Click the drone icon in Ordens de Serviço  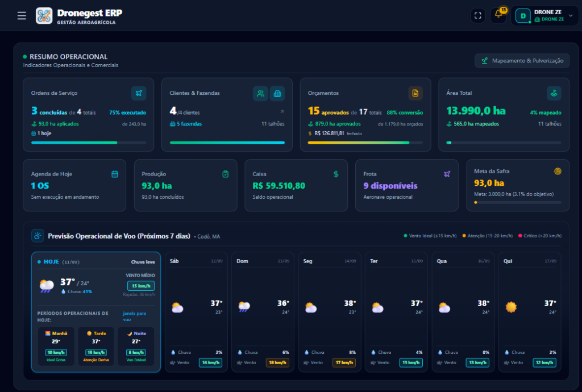point(139,93)
